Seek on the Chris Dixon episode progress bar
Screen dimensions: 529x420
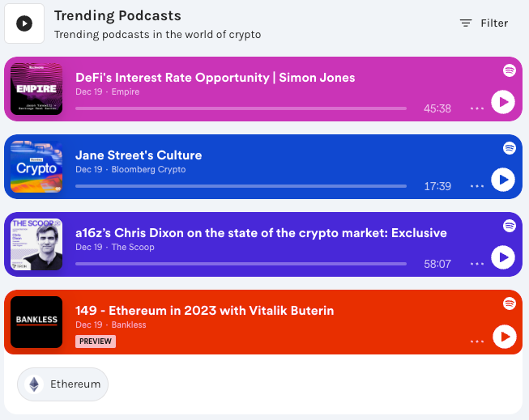(x=241, y=264)
